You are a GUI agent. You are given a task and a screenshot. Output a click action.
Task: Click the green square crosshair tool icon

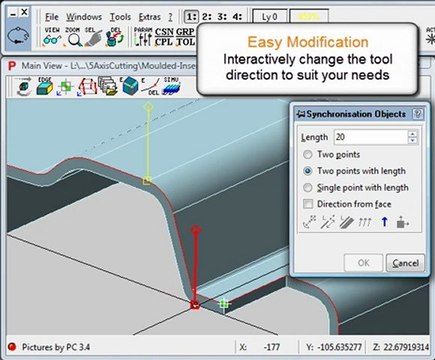(65, 87)
